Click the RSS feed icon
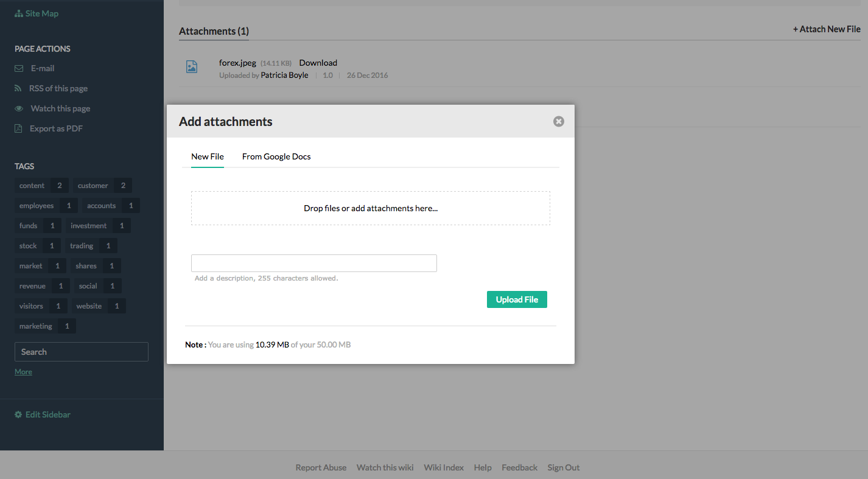 pyautogui.click(x=18, y=88)
